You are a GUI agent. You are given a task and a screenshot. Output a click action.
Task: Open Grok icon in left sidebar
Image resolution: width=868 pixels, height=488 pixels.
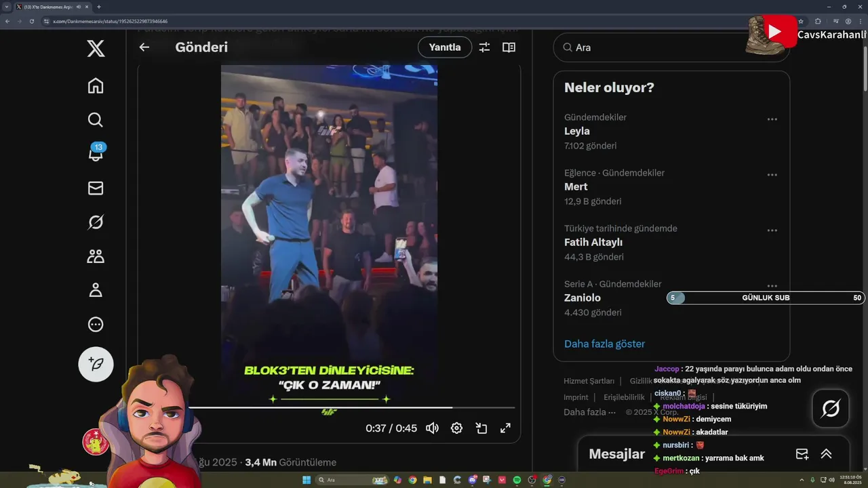(96, 222)
